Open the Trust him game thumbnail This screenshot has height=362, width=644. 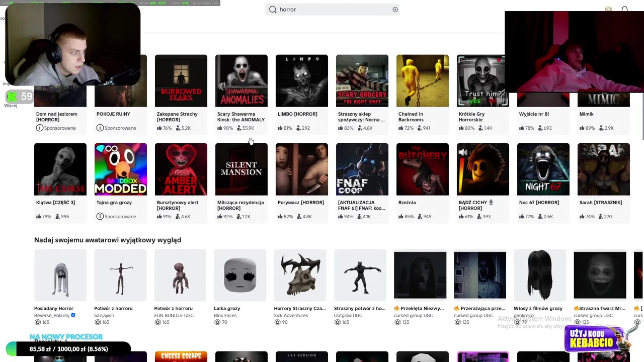[x=480, y=80]
